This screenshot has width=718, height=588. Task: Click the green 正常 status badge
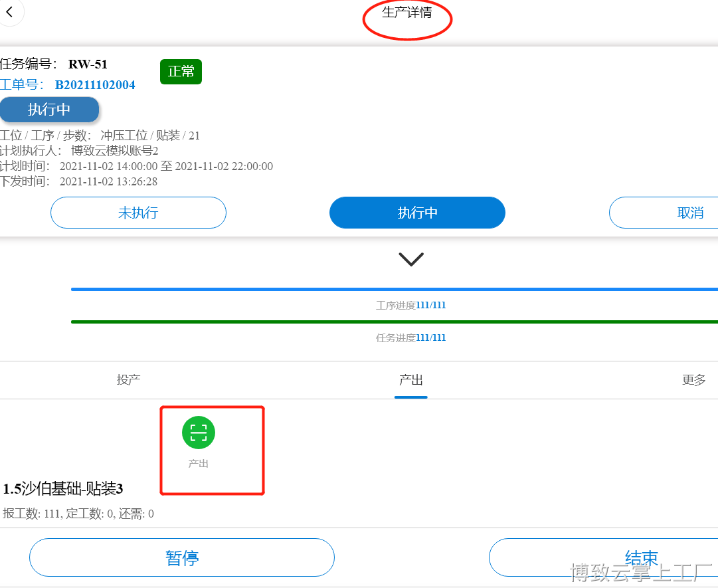pos(181,72)
